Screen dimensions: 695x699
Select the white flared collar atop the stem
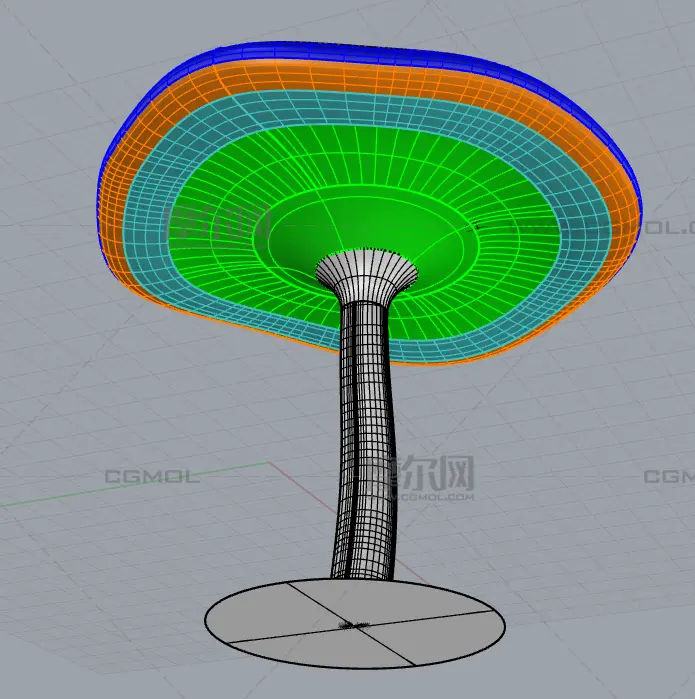(x=366, y=272)
